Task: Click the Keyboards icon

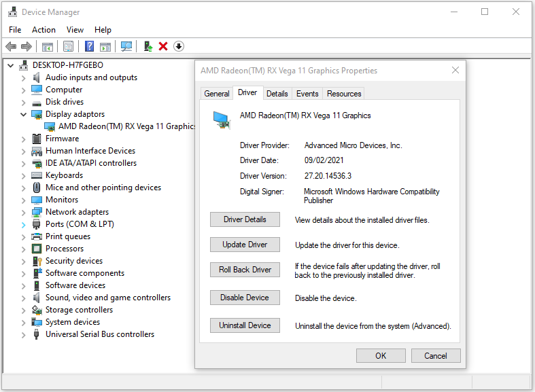Action: point(37,175)
